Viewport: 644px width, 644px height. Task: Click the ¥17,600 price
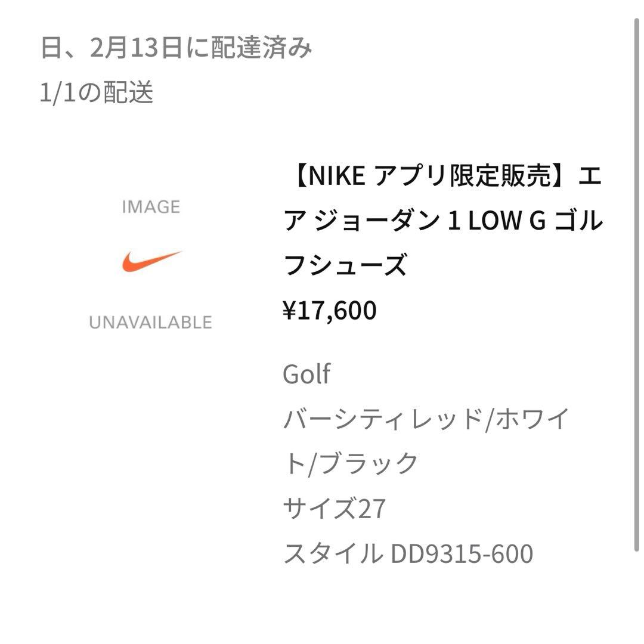(330, 311)
